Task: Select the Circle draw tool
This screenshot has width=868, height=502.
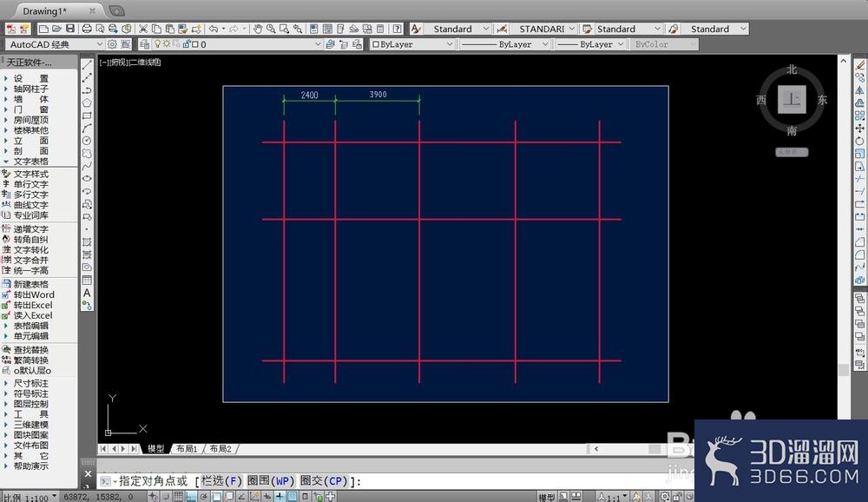Action: coord(87,141)
